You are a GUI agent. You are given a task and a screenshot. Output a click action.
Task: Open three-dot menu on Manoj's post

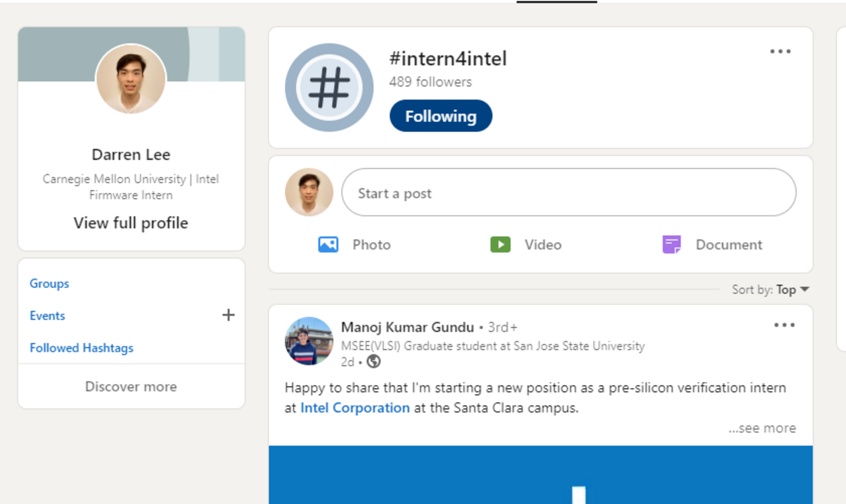pyautogui.click(x=784, y=325)
